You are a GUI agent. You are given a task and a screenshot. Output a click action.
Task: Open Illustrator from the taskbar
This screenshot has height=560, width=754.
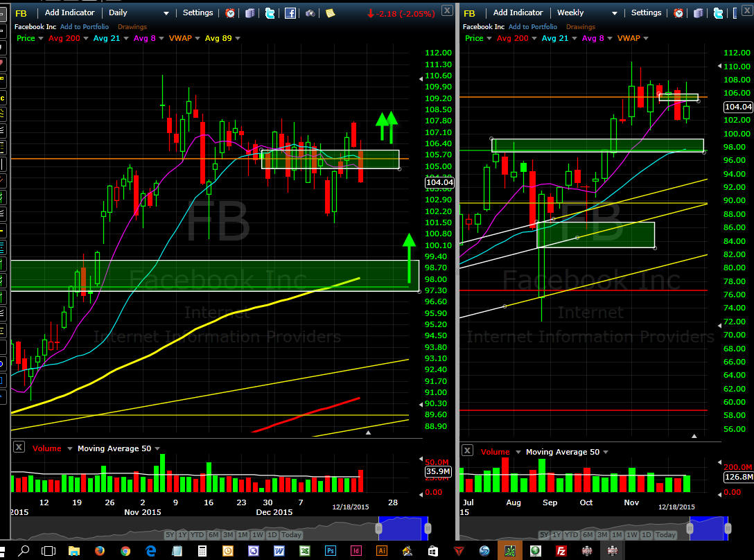[x=382, y=551]
